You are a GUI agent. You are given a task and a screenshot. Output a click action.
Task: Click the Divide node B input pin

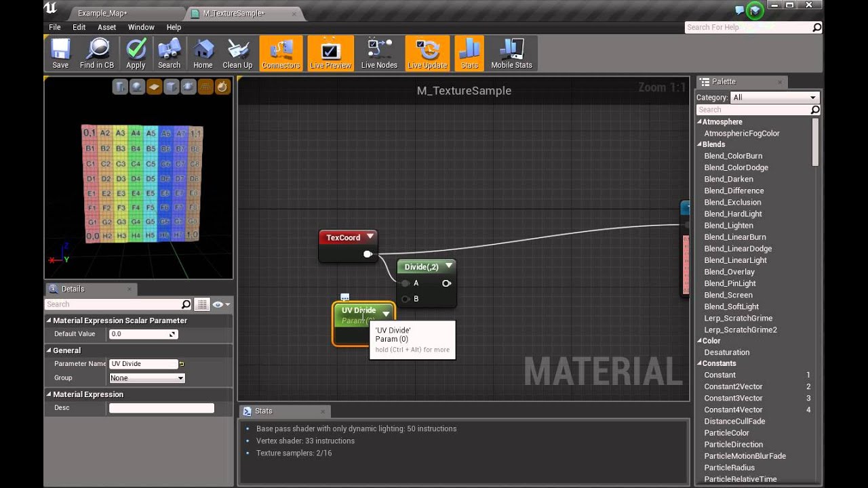click(x=406, y=299)
